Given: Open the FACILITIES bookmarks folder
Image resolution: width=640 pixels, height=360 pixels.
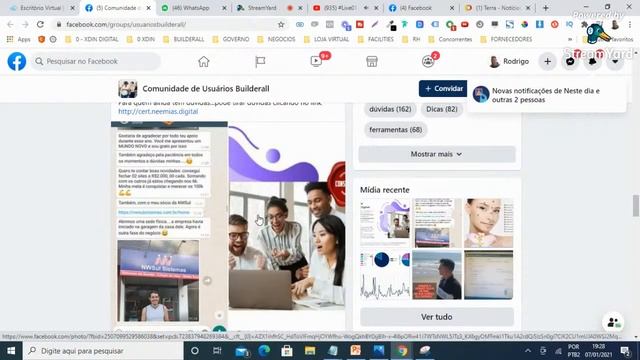Looking at the screenshot, I should 376,39.
